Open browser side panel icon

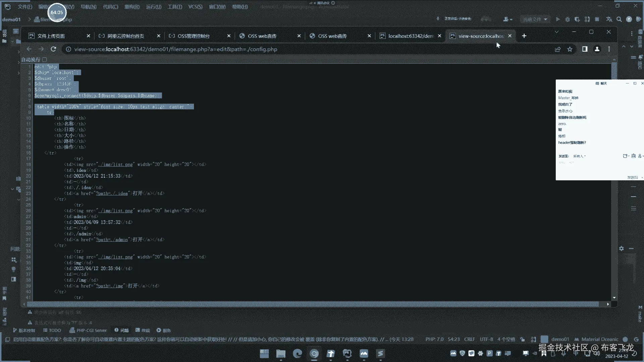coord(585,49)
